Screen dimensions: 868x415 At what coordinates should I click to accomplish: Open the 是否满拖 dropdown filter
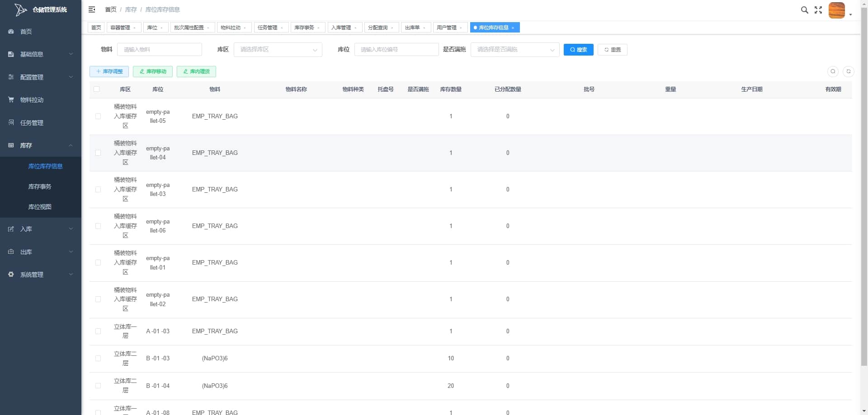click(x=515, y=50)
